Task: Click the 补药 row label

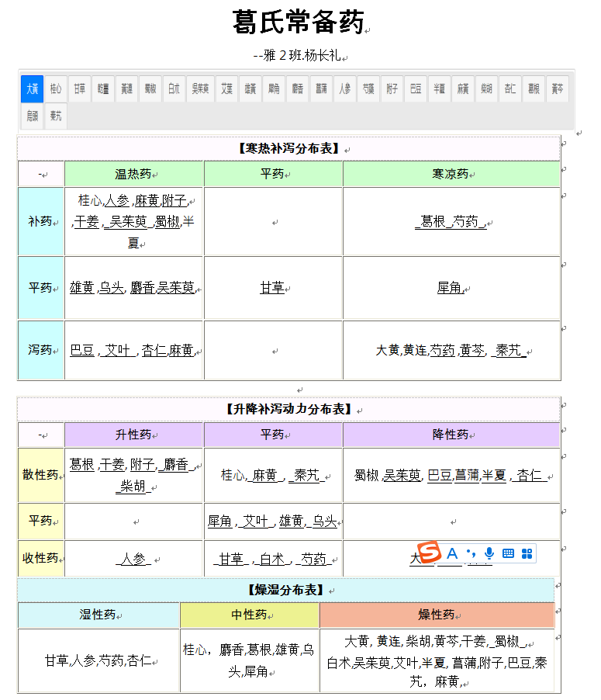Action: point(40,221)
